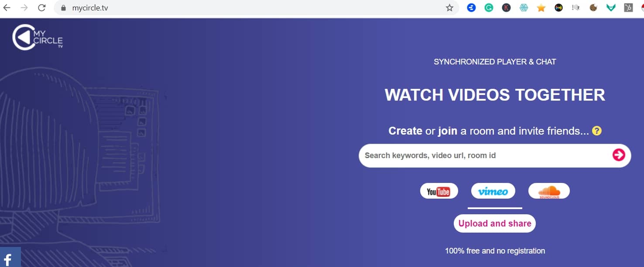Bookmark this page with the star outline
The image size is (644, 267).
pos(449,8)
